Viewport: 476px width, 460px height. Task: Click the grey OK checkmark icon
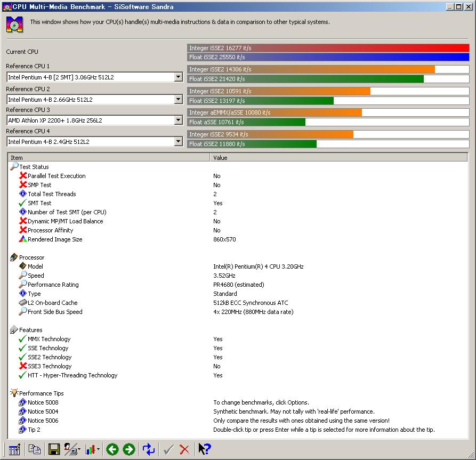(168, 450)
